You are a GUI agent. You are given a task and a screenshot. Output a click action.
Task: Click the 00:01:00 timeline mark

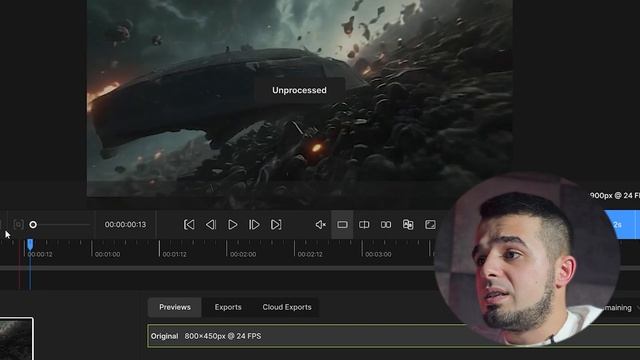(107, 254)
